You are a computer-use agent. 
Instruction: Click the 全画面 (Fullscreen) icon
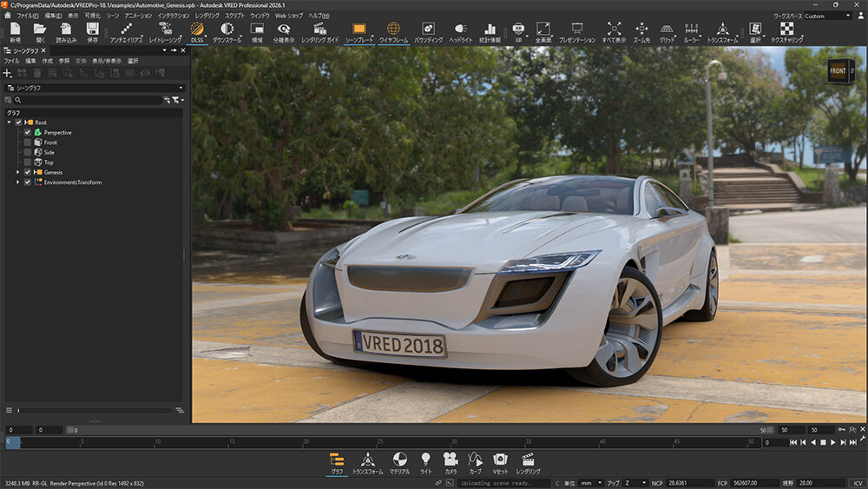click(543, 32)
